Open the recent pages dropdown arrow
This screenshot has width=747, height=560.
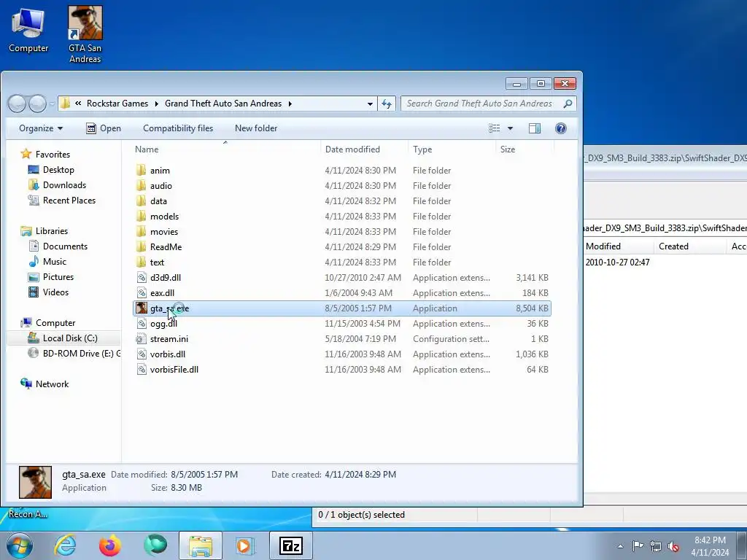pyautogui.click(x=52, y=104)
